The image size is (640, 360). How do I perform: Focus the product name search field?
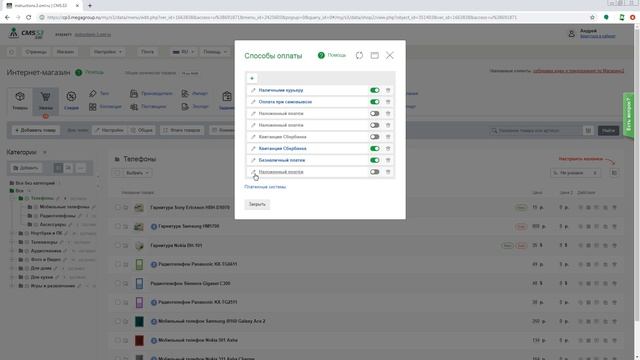click(x=536, y=131)
